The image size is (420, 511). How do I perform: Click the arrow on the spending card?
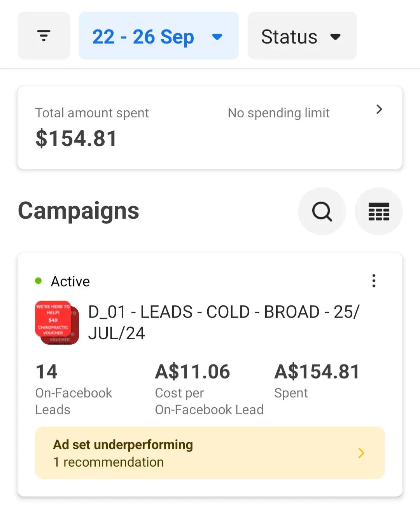[x=379, y=109]
